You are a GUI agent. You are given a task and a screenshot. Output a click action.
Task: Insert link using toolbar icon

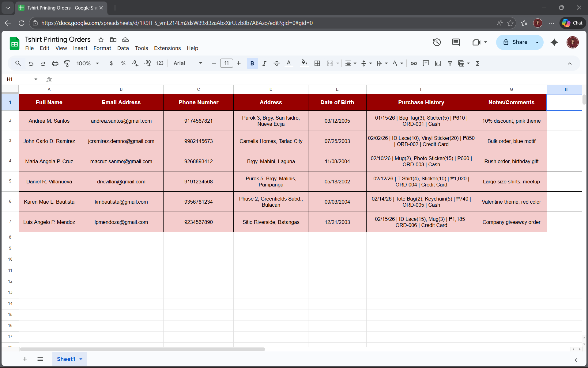pyautogui.click(x=414, y=63)
